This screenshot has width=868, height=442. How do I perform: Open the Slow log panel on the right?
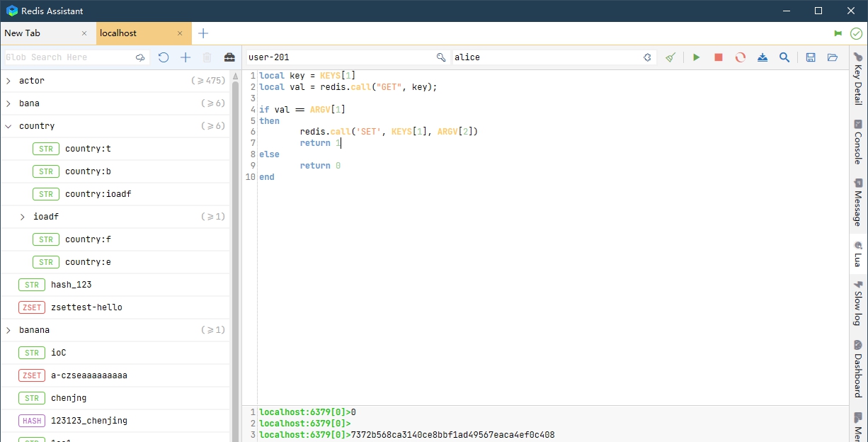click(858, 305)
